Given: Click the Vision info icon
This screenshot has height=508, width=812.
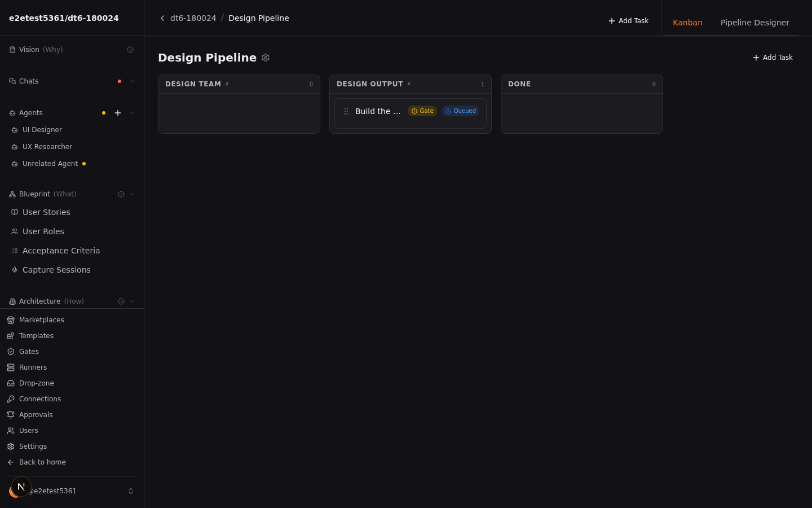Looking at the screenshot, I should click(130, 50).
